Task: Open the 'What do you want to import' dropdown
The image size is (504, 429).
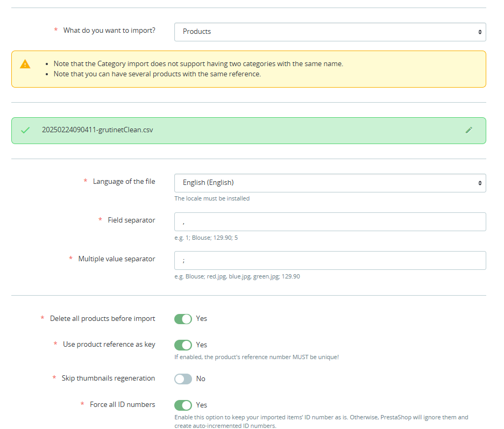Action: point(330,32)
